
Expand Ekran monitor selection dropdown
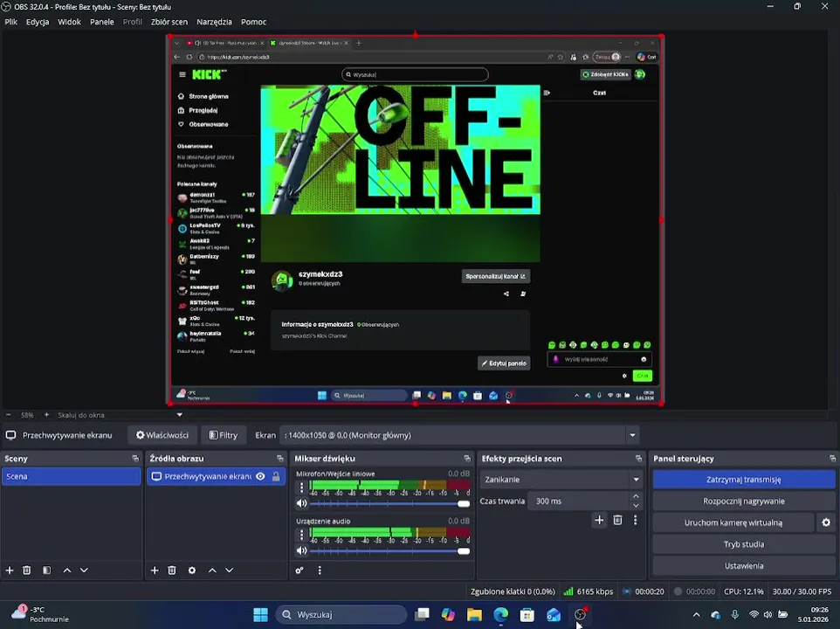[633, 435]
